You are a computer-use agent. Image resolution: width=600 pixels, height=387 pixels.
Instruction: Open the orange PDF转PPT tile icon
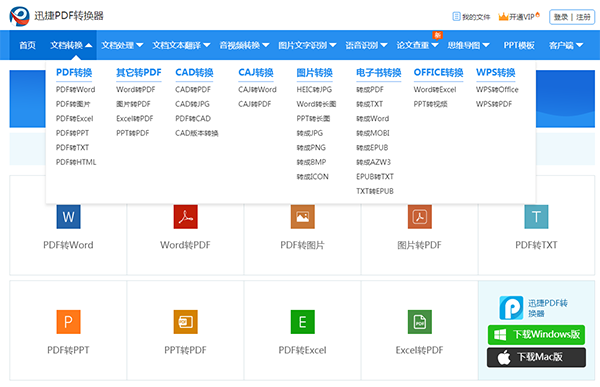tap(68, 322)
